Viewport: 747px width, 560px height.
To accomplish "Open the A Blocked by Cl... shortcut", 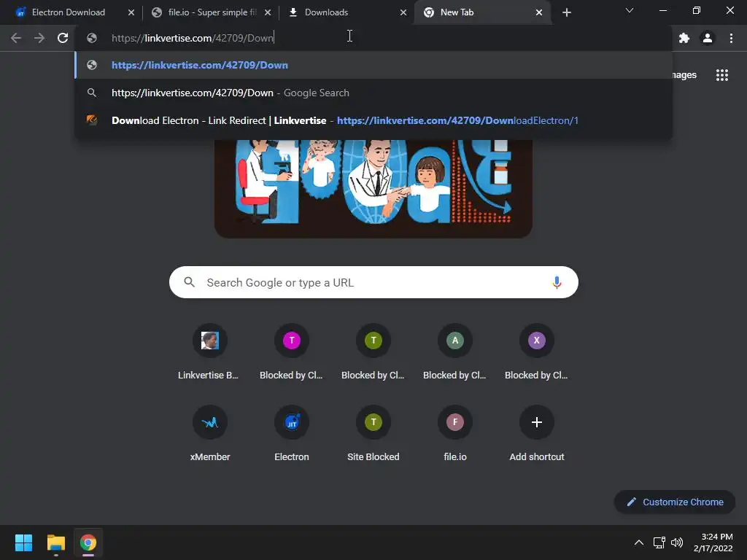I will point(455,352).
